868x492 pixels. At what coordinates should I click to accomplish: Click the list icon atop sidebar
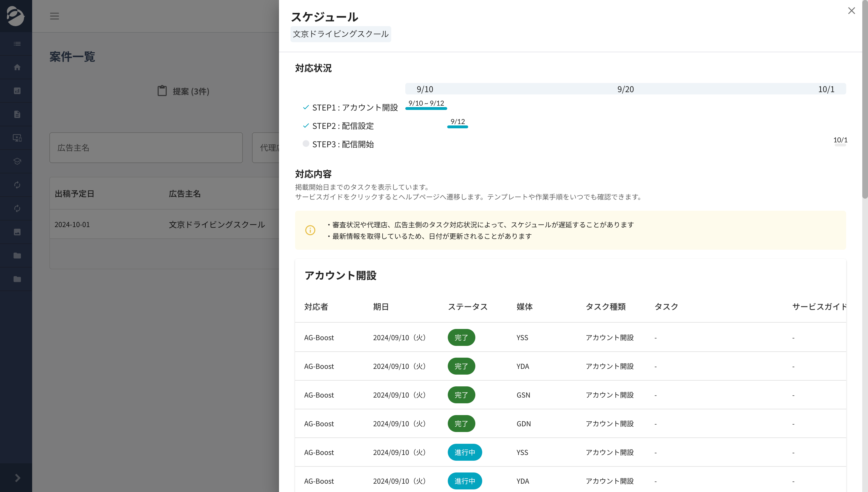[17, 44]
